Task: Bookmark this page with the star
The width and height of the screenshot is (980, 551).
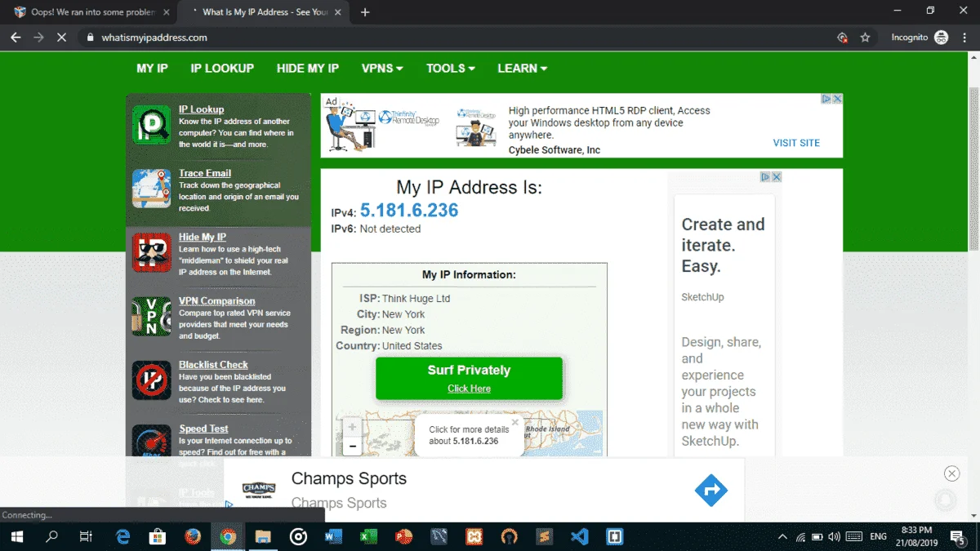Action: point(865,38)
